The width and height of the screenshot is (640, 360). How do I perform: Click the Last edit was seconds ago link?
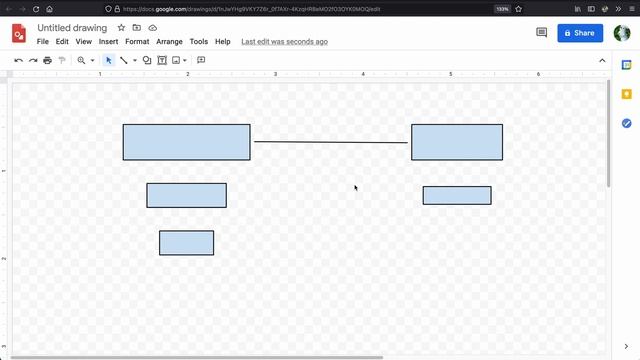coord(284,42)
